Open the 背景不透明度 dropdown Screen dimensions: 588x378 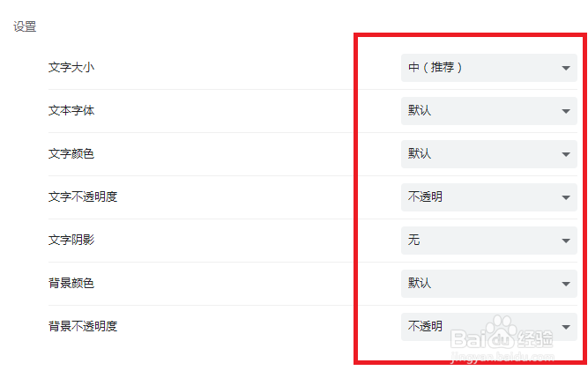click(x=488, y=327)
